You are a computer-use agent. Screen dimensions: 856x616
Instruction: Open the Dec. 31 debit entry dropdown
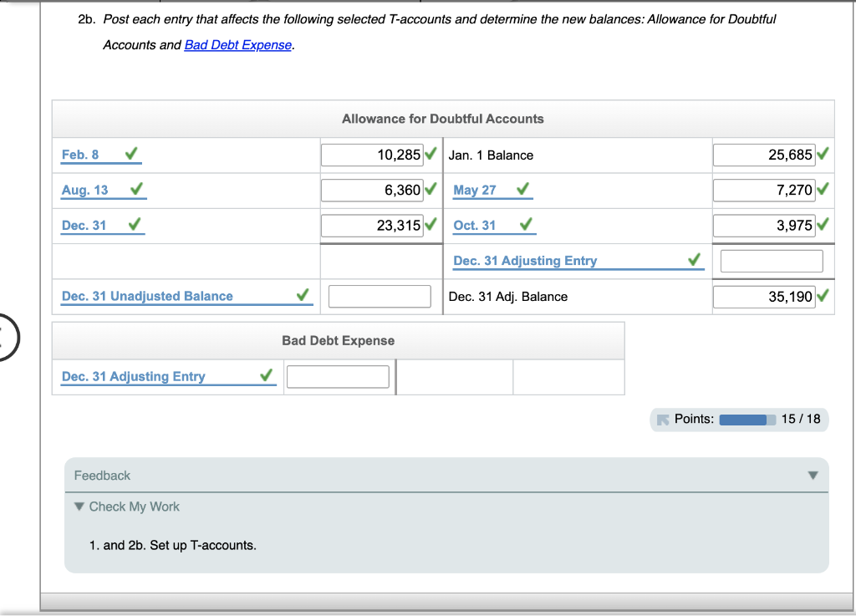coord(102,226)
